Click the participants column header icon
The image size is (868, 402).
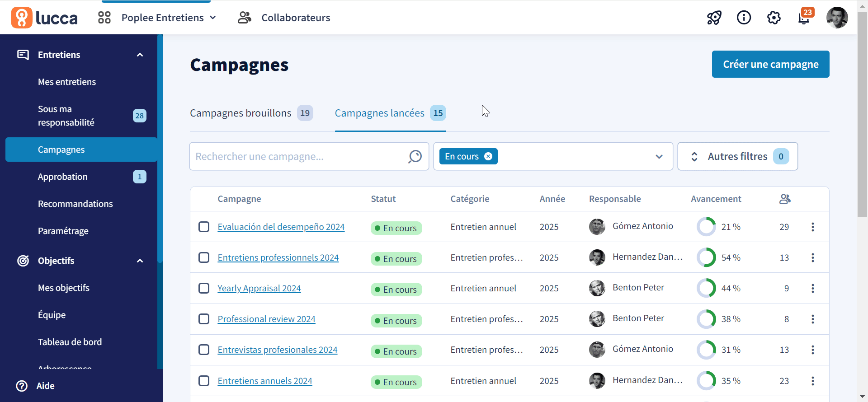click(x=785, y=199)
